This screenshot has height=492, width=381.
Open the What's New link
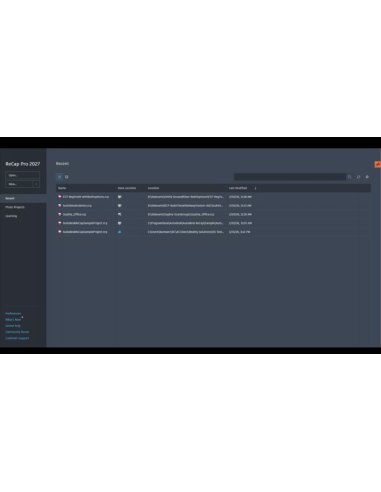[13, 320]
